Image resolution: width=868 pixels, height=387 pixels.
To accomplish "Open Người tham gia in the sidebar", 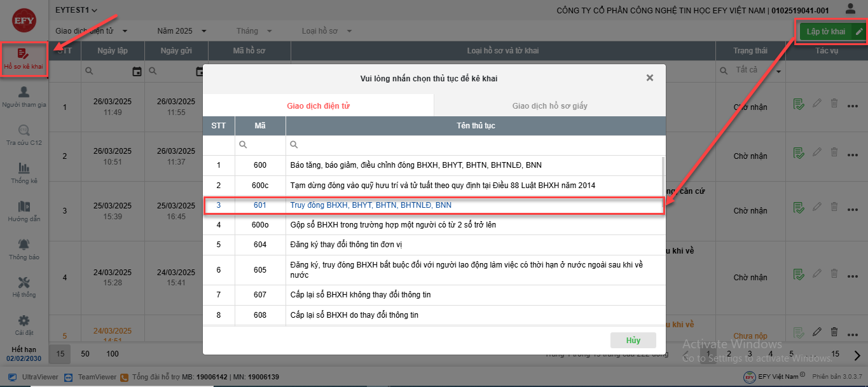I will coord(24,97).
